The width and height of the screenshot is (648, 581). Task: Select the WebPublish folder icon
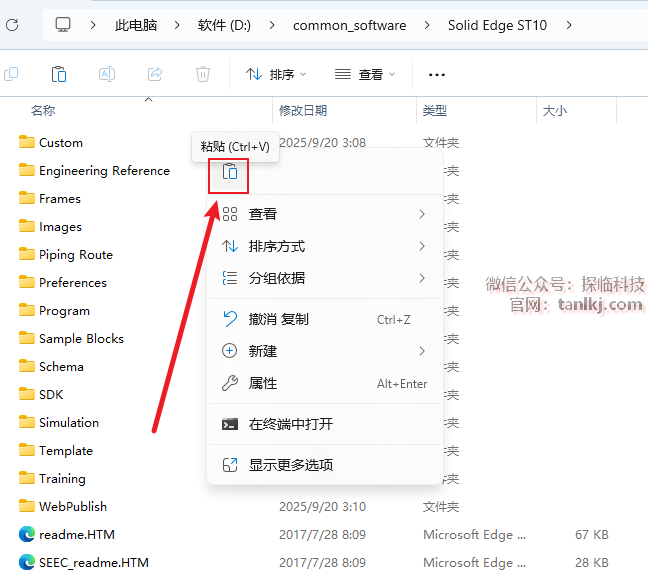click(x=27, y=506)
